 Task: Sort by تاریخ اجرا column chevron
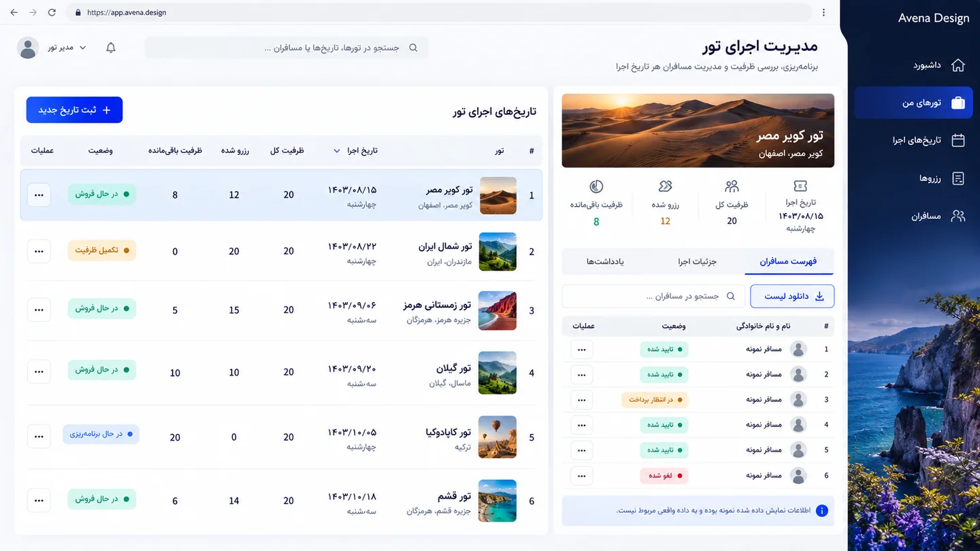[x=336, y=151]
